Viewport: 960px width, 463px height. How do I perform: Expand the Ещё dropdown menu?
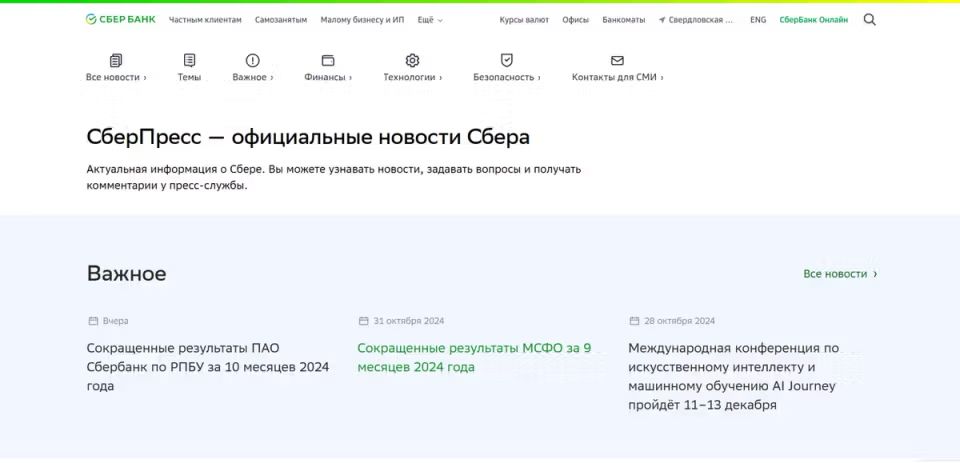tap(430, 20)
